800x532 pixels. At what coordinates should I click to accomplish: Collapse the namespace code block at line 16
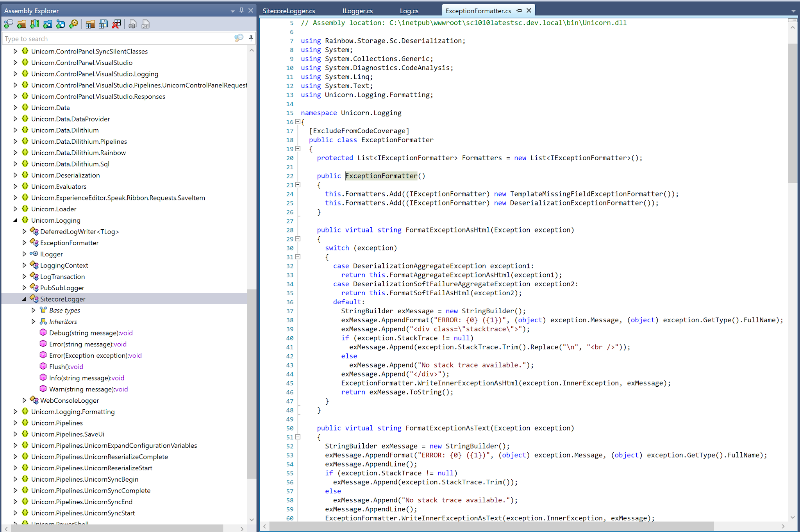coord(298,121)
